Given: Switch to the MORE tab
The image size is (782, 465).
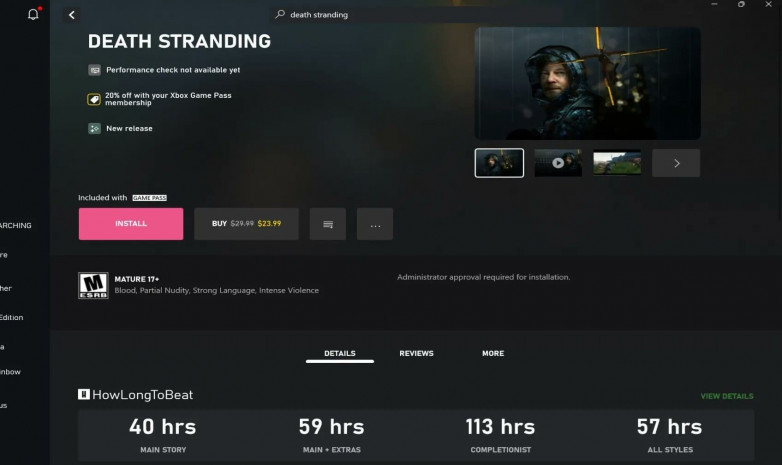Looking at the screenshot, I should 493,353.
